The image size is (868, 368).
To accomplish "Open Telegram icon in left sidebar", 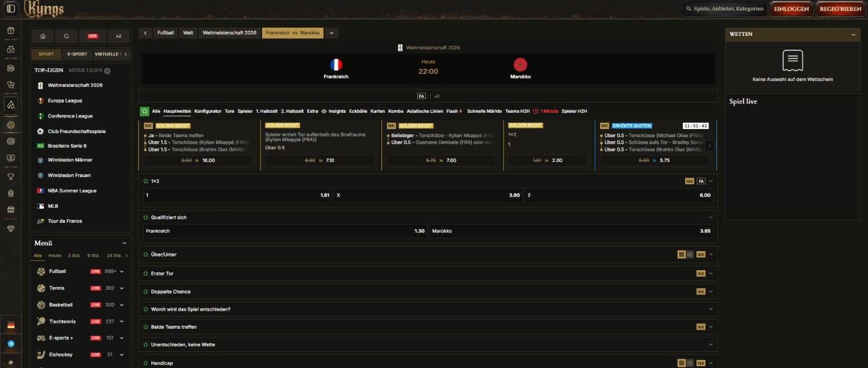I will 10,344.
